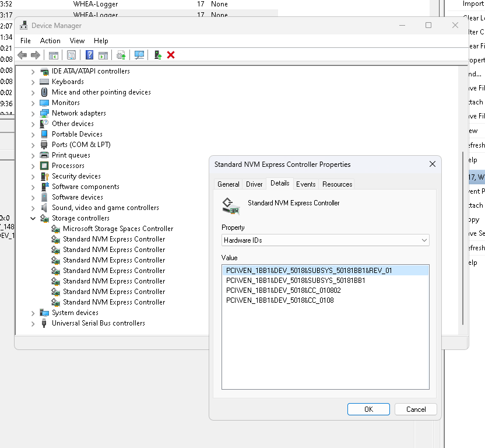Click the Back arrow toolbar icon
The image size is (485, 448).
pos(22,55)
